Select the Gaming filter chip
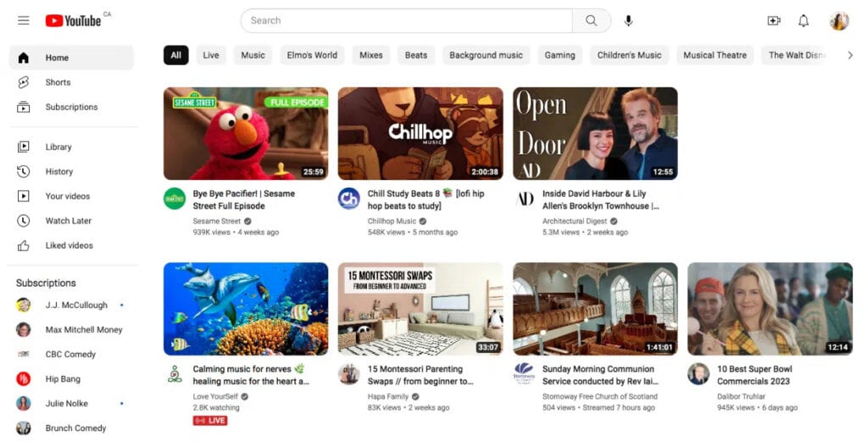 [x=559, y=55]
